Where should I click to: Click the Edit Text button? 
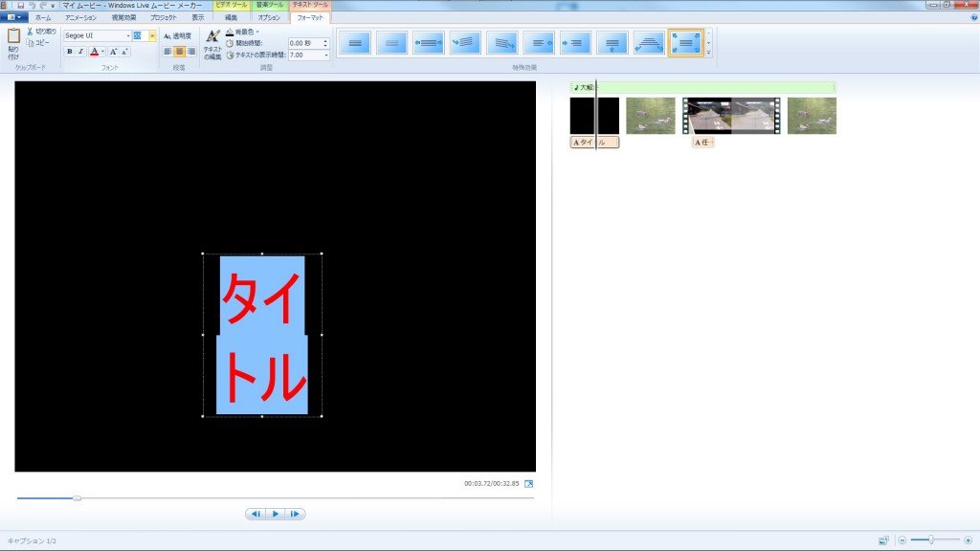click(212, 44)
